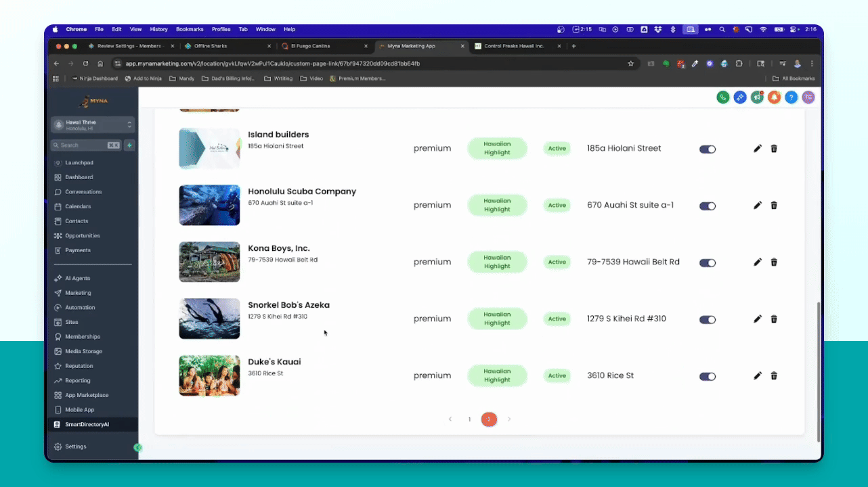Switch to the Control Freaks Hawaii Inc. tab

[x=518, y=46]
